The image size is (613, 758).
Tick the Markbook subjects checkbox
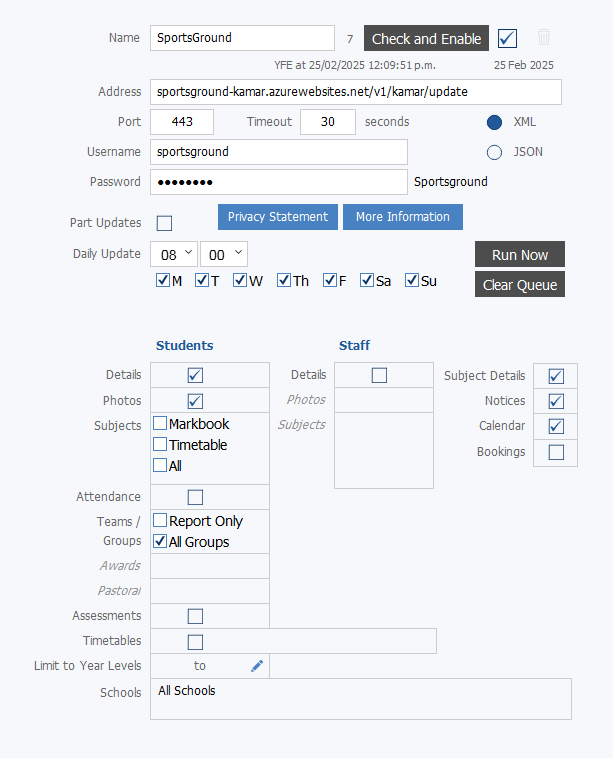[x=160, y=423]
